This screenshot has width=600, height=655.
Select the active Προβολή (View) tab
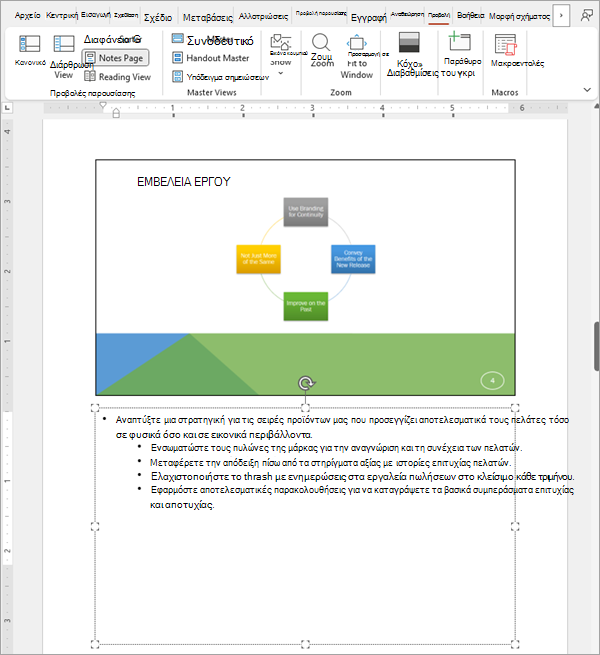(439, 15)
